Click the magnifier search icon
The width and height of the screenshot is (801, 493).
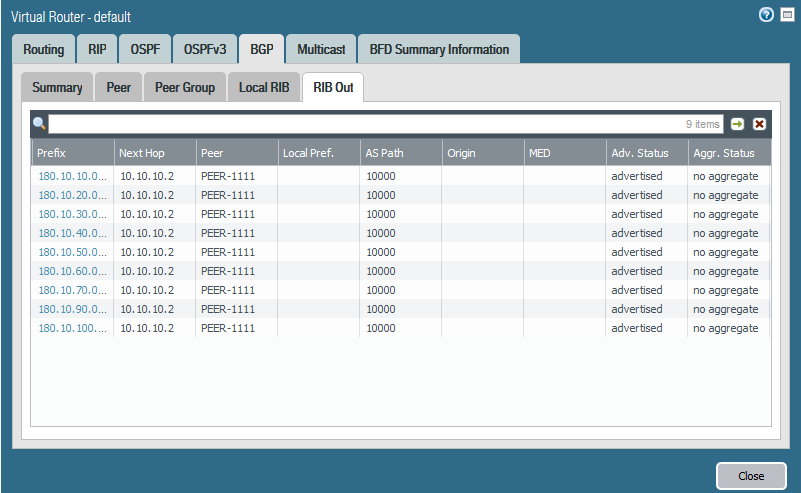40,124
